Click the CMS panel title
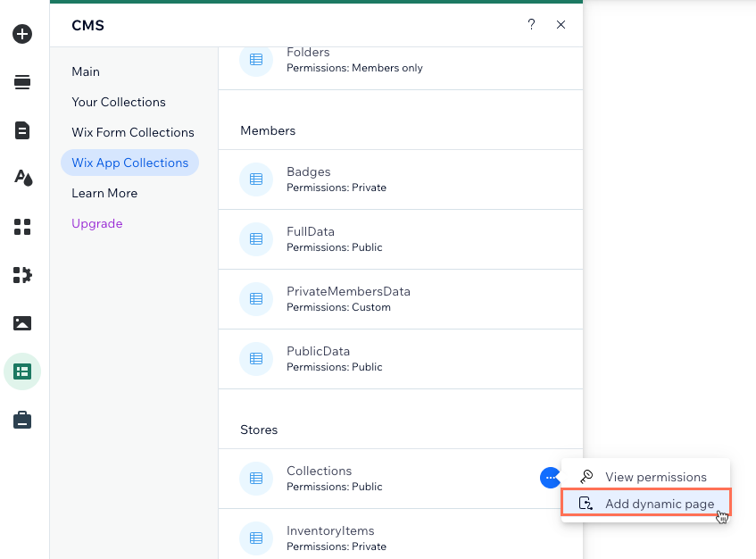Screen dimensions: 756x559 87,25
